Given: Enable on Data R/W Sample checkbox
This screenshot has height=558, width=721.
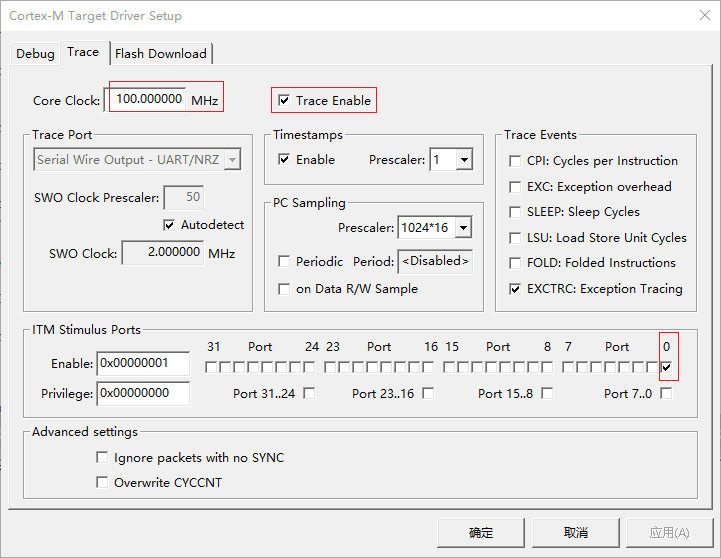Looking at the screenshot, I should tap(284, 289).
